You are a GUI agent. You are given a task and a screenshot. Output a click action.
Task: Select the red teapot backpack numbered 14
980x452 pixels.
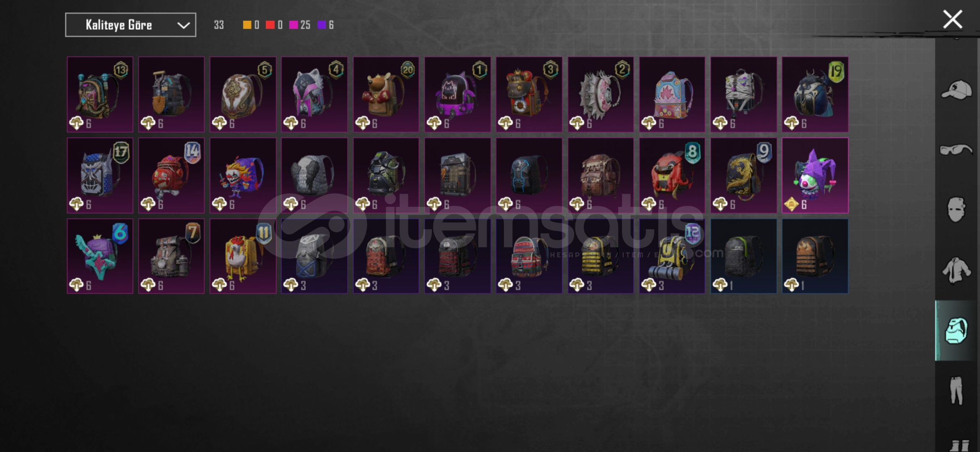[x=171, y=175]
